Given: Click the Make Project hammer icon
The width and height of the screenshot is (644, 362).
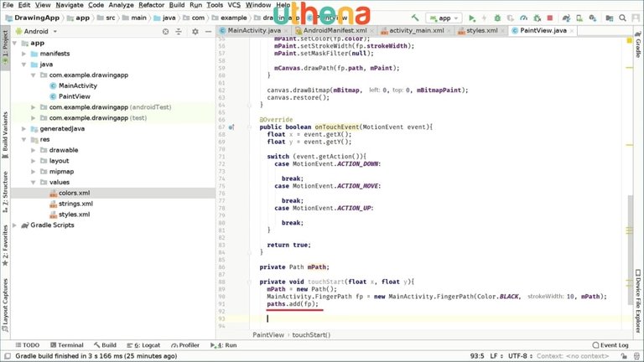Looking at the screenshot, I should (x=414, y=18).
